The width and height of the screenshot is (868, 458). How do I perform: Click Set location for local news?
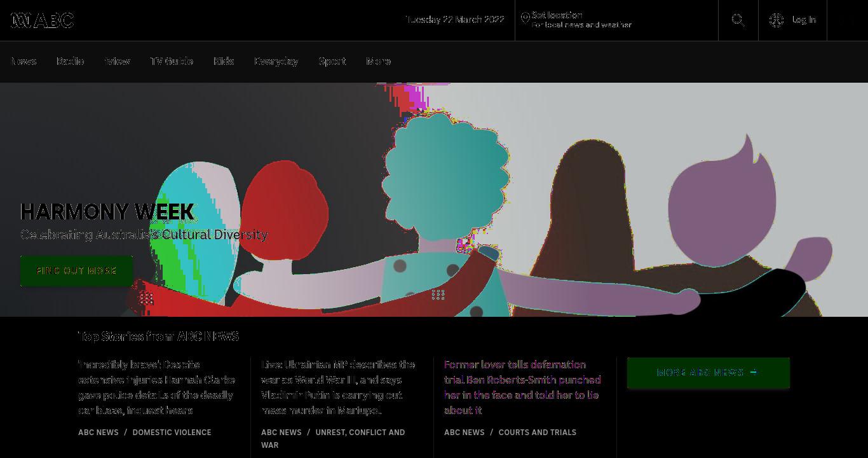(x=581, y=20)
